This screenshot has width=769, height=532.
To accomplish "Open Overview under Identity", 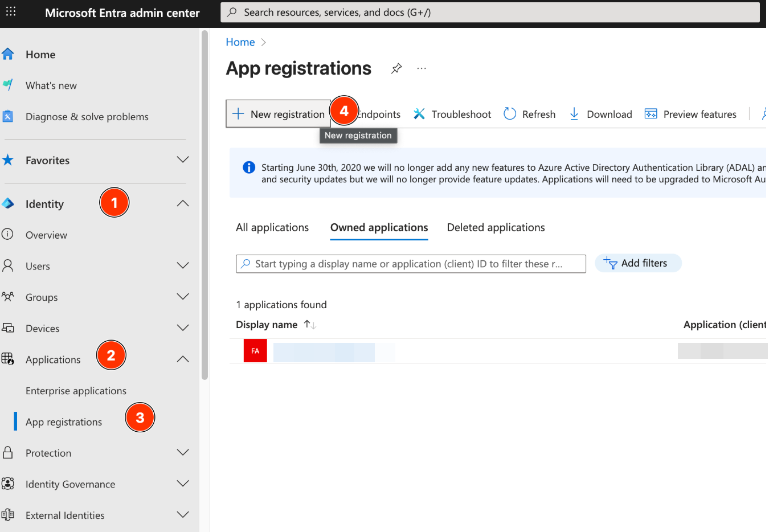I will pyautogui.click(x=46, y=235).
